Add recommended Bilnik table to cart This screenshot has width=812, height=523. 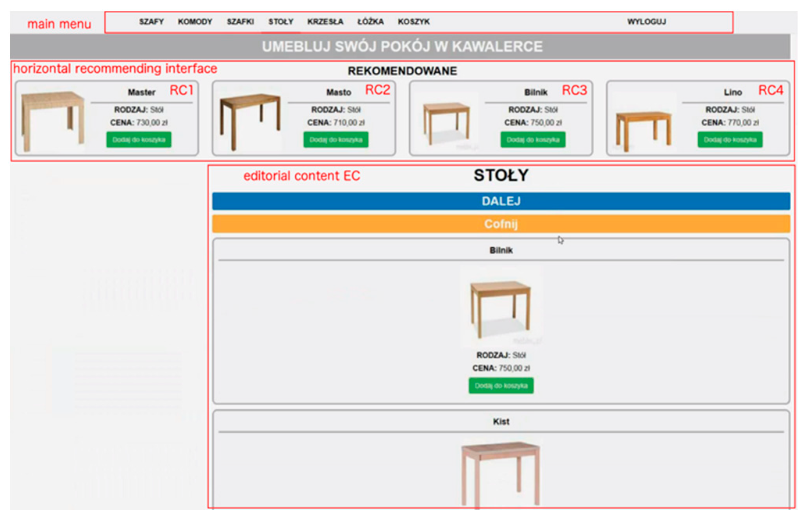533,140
